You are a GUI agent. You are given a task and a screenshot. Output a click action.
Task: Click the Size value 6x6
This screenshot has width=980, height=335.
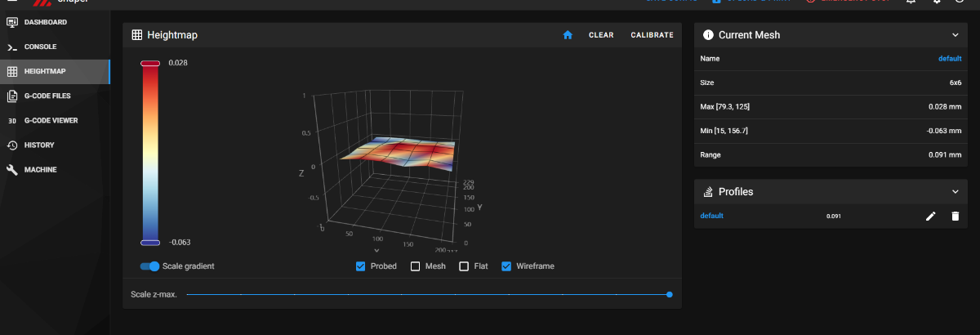(x=955, y=83)
